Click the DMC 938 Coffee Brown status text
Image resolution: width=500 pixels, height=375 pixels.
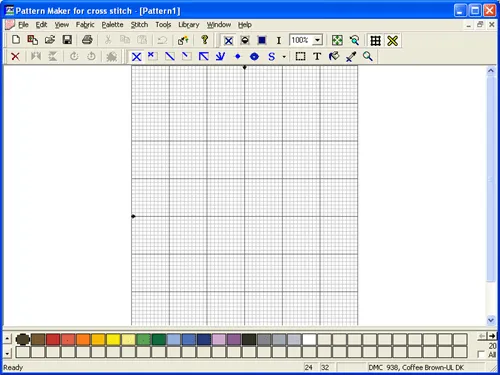click(416, 367)
